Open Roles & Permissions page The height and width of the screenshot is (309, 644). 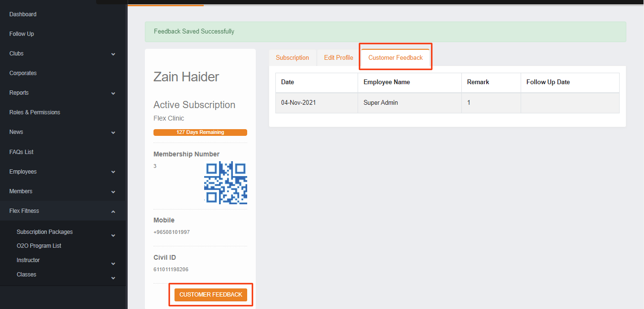35,112
